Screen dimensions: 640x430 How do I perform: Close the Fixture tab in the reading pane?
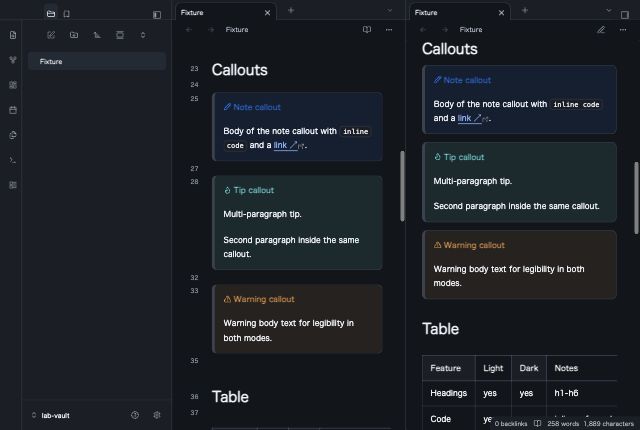[x=501, y=13]
